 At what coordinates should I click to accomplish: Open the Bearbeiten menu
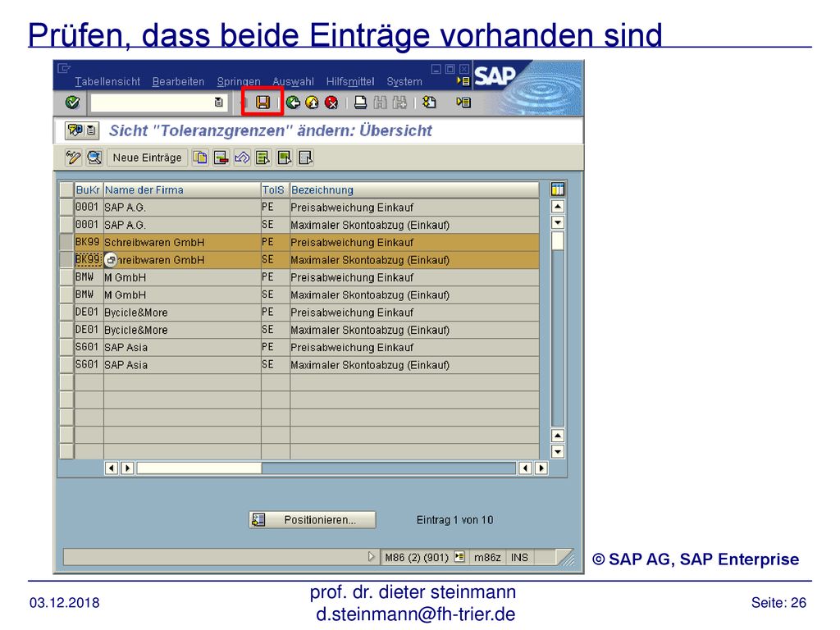point(178,81)
